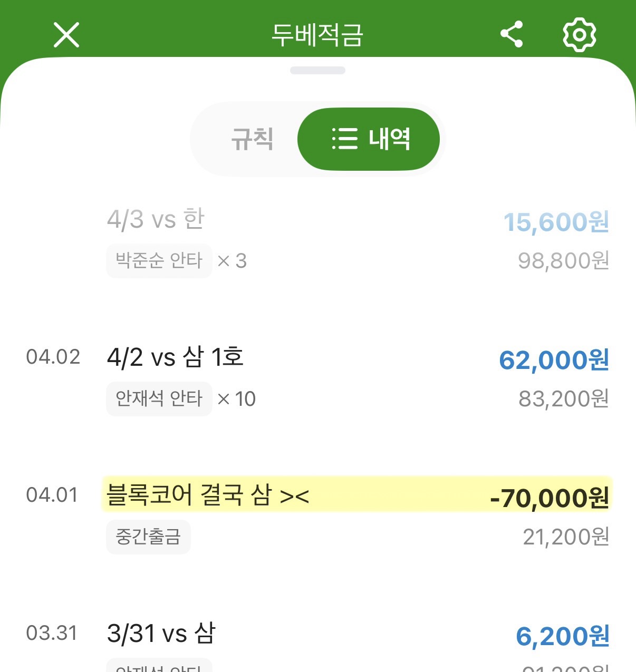636x672 pixels.
Task: Tap the 중간출금 tag
Action: [x=148, y=537]
